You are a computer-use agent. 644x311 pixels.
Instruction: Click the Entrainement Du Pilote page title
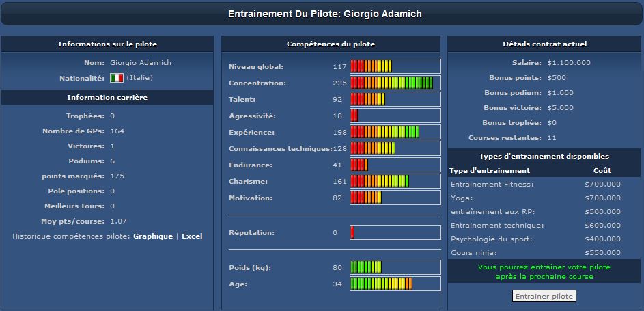(x=325, y=14)
